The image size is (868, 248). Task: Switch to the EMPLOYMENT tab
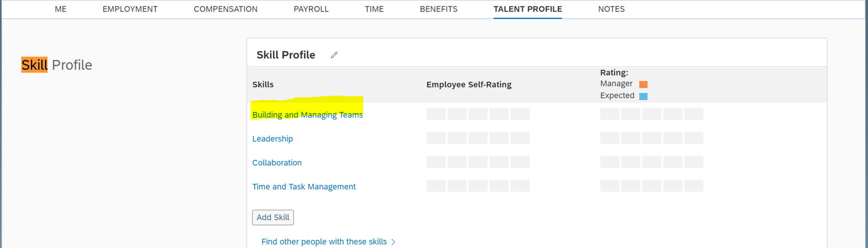(130, 9)
